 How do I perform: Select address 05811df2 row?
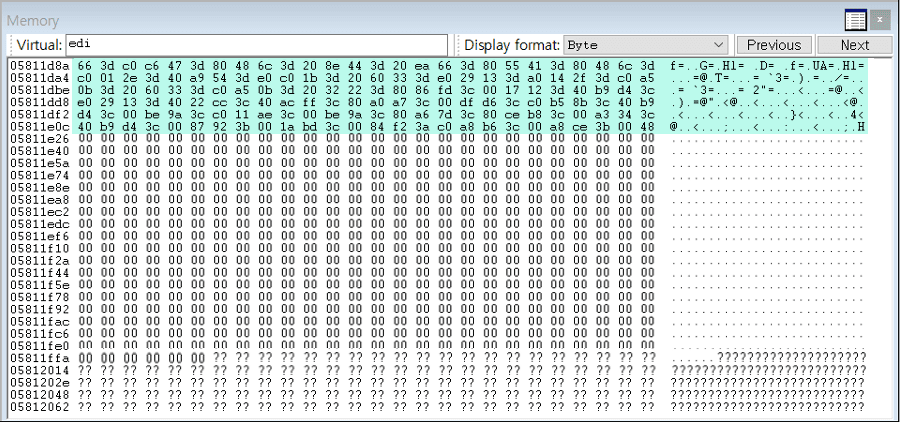[438, 114]
